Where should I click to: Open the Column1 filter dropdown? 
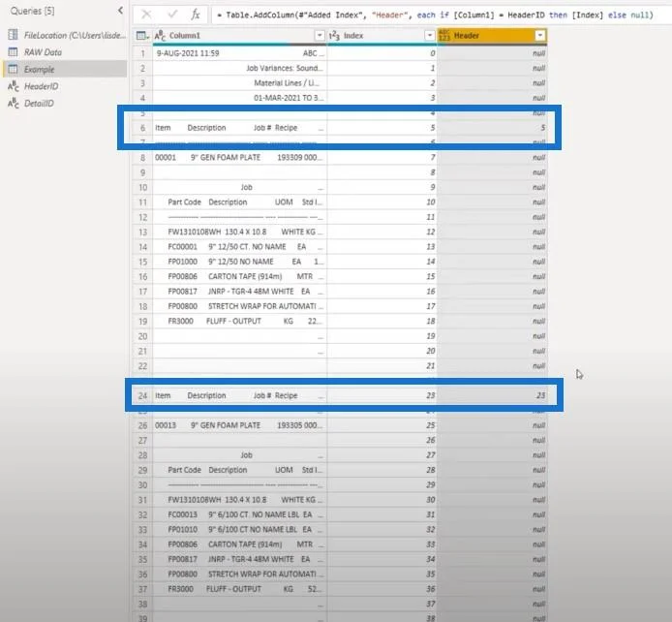click(320, 36)
